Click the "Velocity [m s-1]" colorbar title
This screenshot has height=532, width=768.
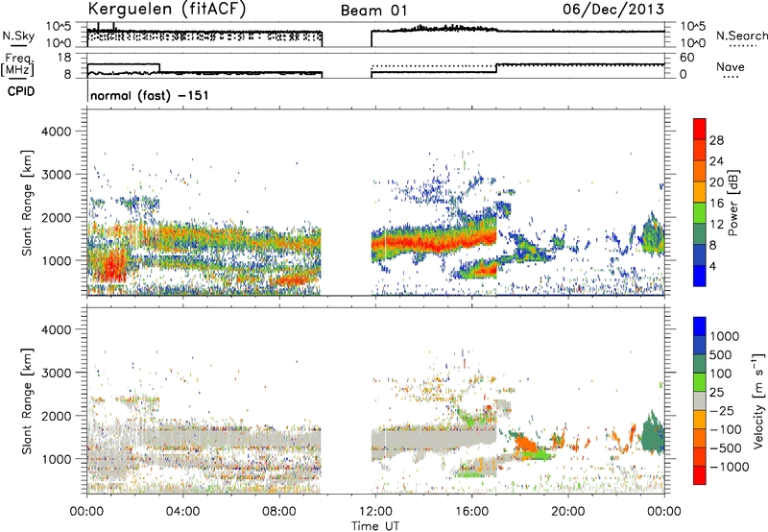[x=758, y=400]
